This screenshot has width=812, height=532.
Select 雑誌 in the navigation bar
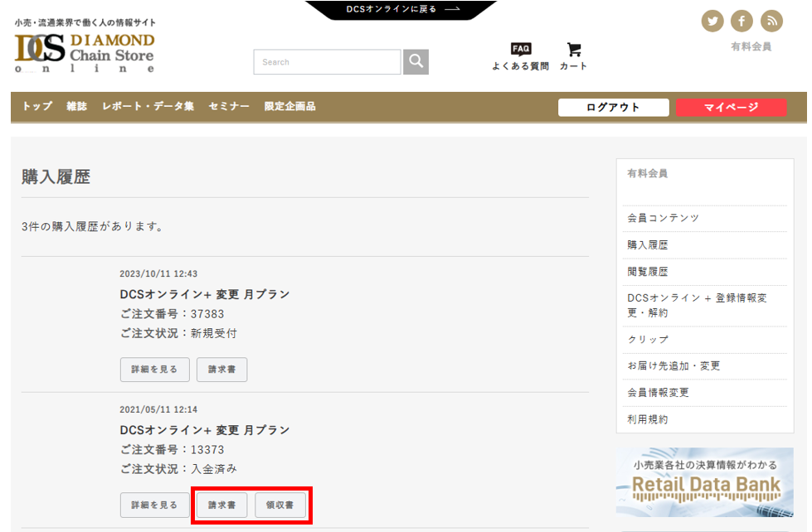tap(77, 107)
